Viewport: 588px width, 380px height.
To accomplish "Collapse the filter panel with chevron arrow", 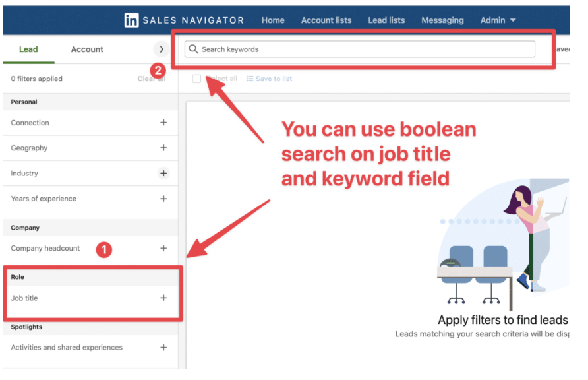I will [162, 49].
